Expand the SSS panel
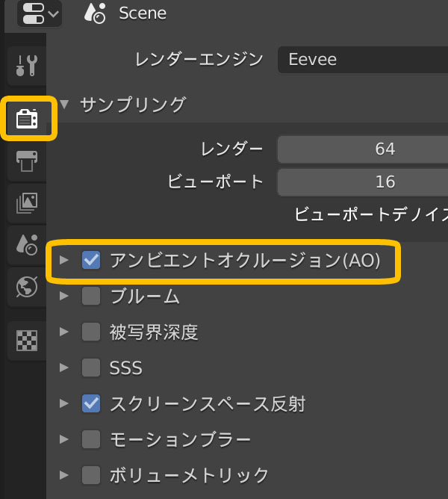The width and height of the screenshot is (448, 499). (64, 368)
